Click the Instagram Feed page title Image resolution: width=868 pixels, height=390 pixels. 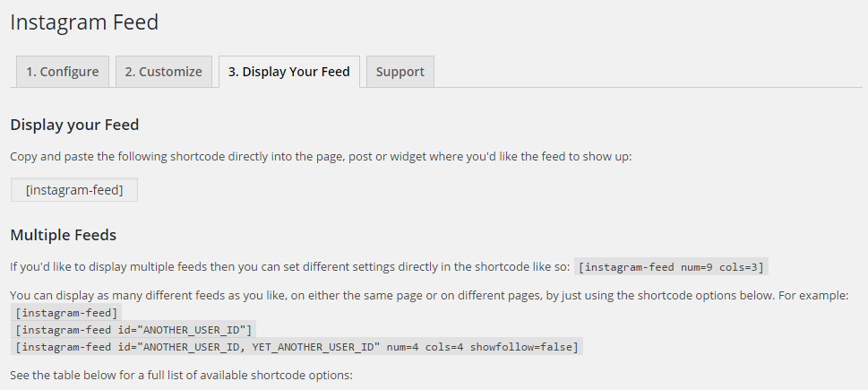(x=84, y=22)
